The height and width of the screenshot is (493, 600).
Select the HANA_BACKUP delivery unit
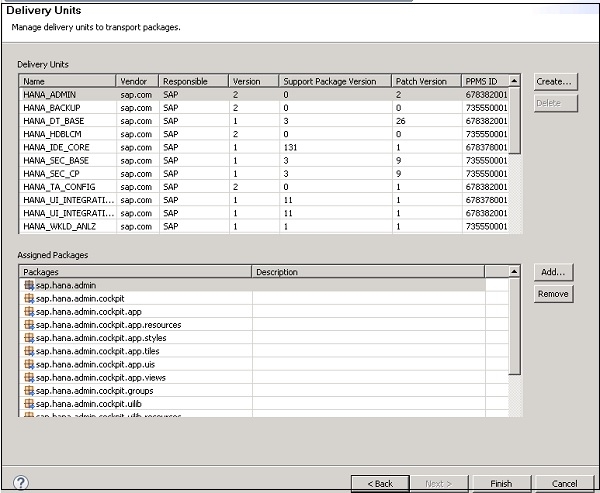[264, 108]
